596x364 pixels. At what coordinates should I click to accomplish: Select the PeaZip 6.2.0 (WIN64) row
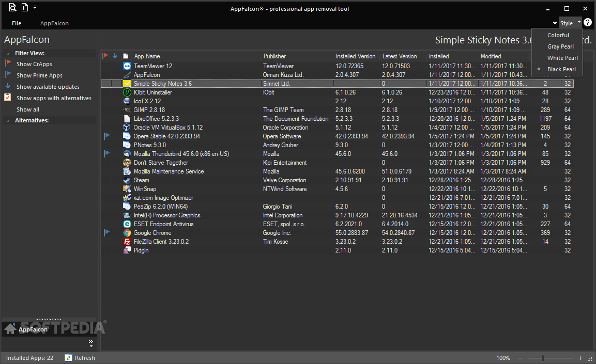click(337, 207)
